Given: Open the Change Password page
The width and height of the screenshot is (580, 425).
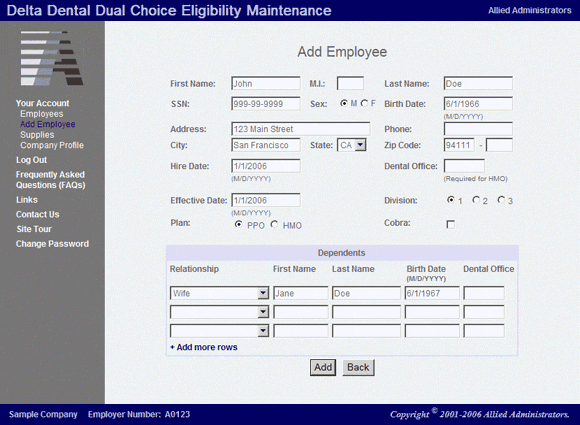Looking at the screenshot, I should (52, 244).
